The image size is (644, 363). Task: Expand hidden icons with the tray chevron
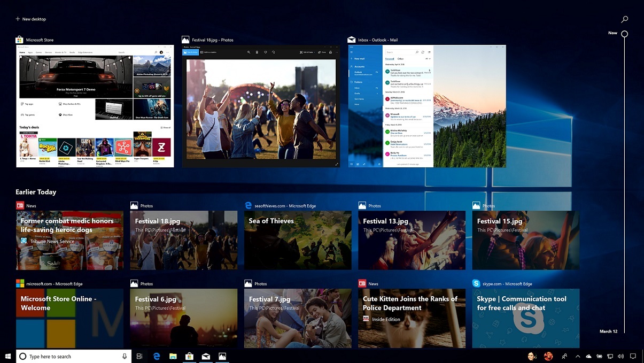click(x=577, y=356)
